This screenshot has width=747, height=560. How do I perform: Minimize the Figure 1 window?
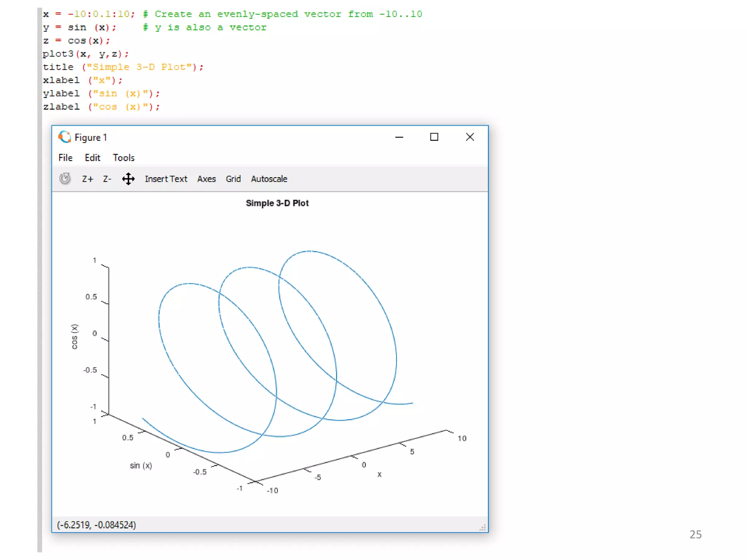[x=399, y=137]
